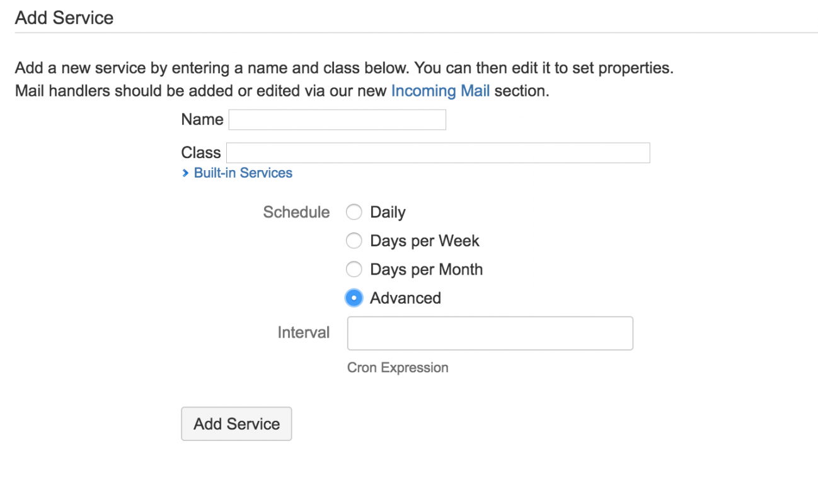Click the "Daily" option label text
818x504 pixels.
(388, 212)
